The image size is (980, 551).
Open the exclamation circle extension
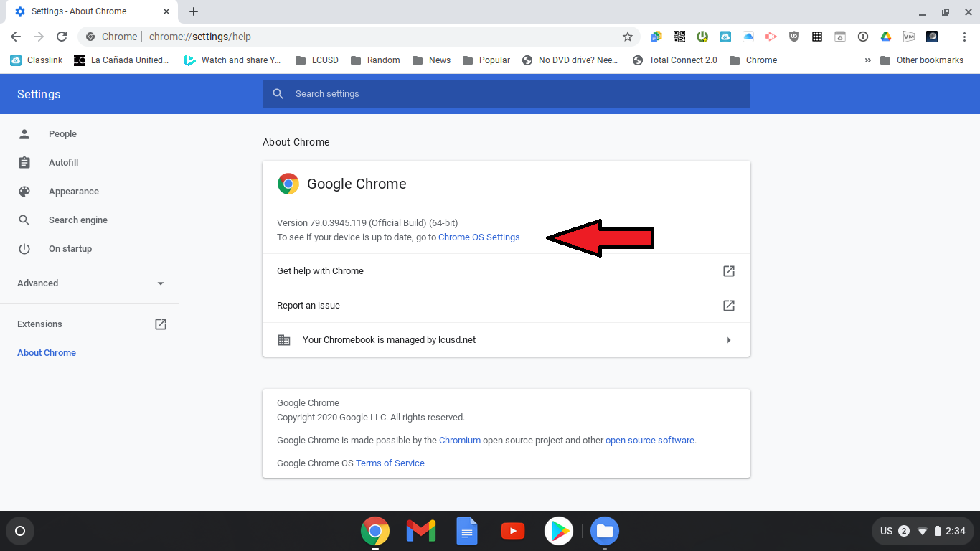(862, 37)
